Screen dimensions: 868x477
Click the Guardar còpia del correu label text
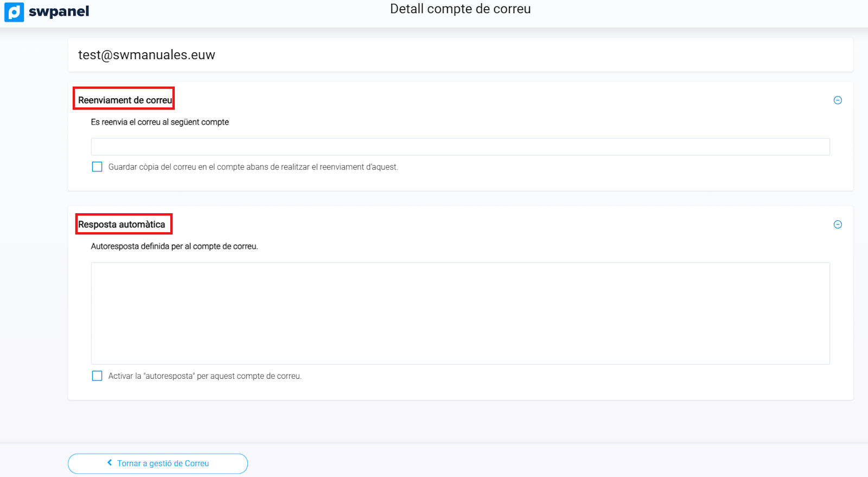pos(253,167)
